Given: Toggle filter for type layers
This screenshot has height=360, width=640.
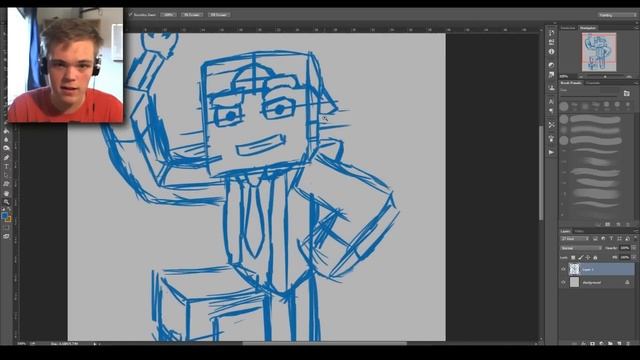Looking at the screenshot, I should point(611,239).
